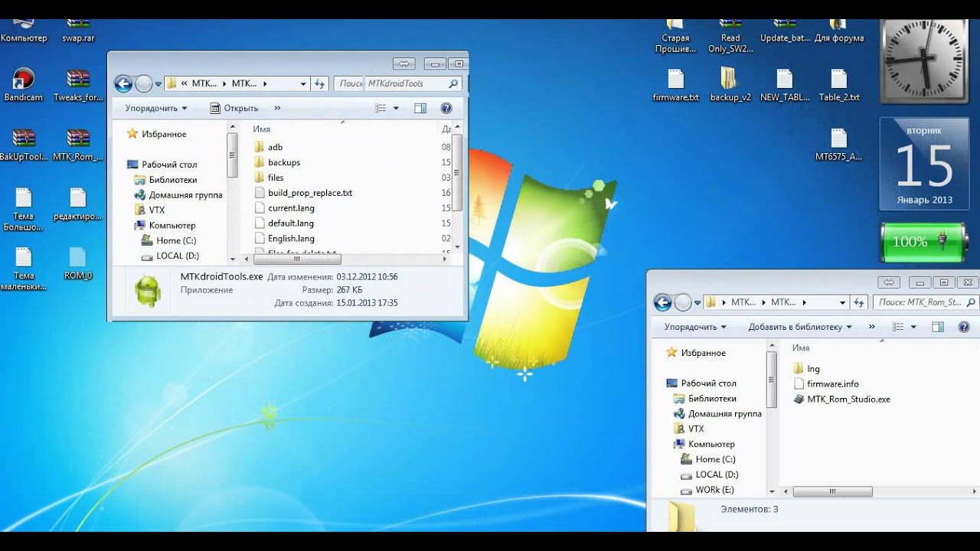Go forward in MTKdroidTools window
The height and width of the screenshot is (551, 980).
click(143, 84)
